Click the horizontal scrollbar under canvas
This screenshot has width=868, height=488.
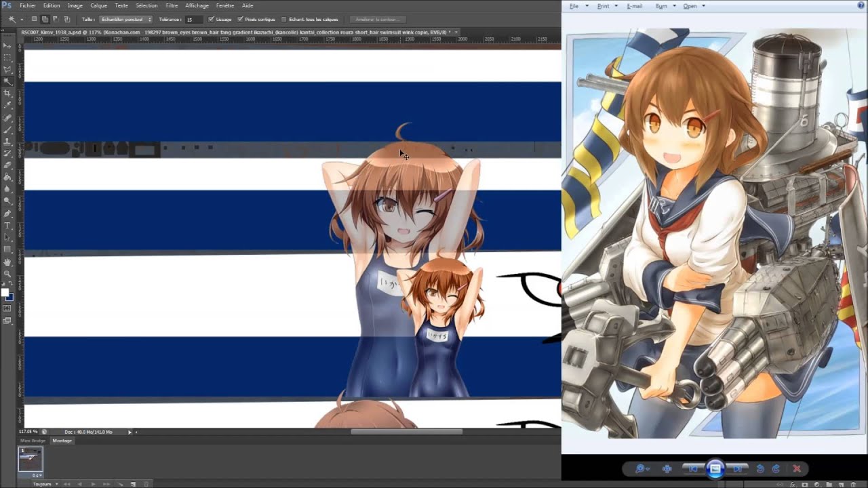(407, 432)
